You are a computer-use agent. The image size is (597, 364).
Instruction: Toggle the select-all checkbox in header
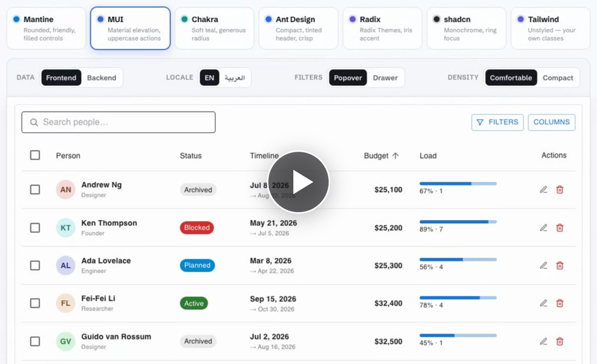tap(35, 155)
